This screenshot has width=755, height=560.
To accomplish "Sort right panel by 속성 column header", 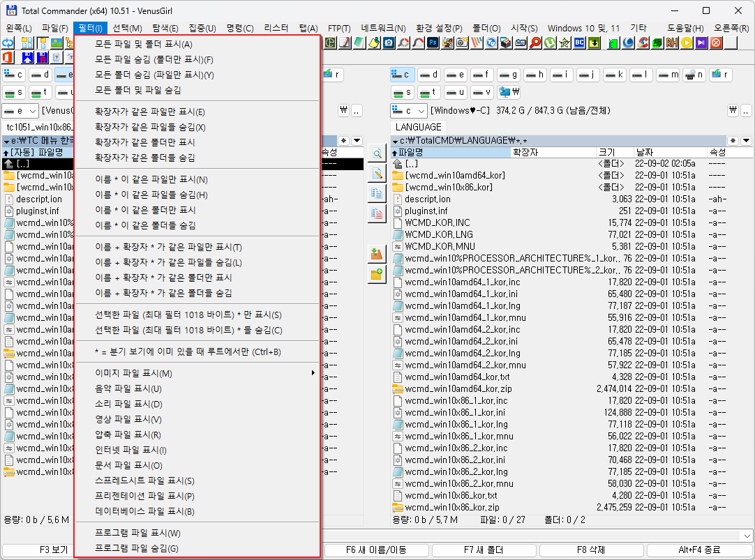I will 729,152.
